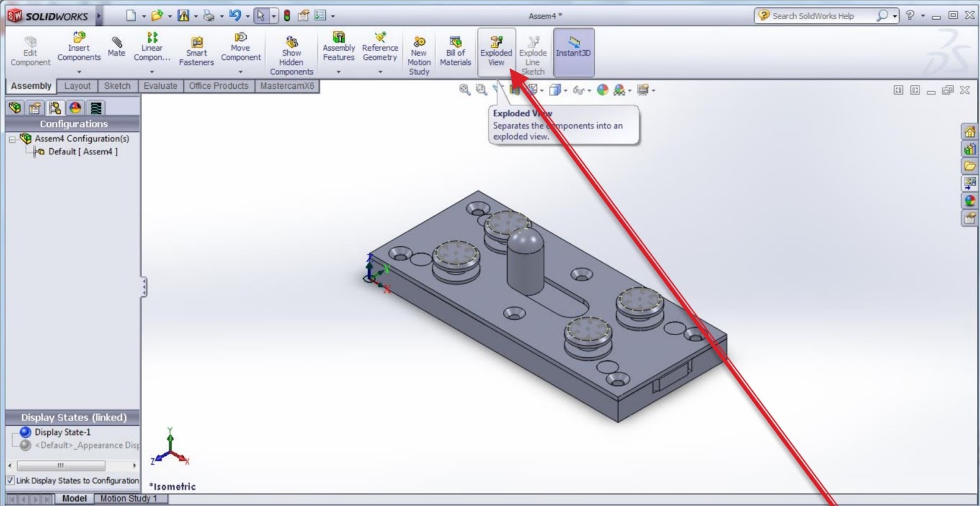Open the Help dropdown arrow
Screen dimensions: 980x506
(922, 16)
